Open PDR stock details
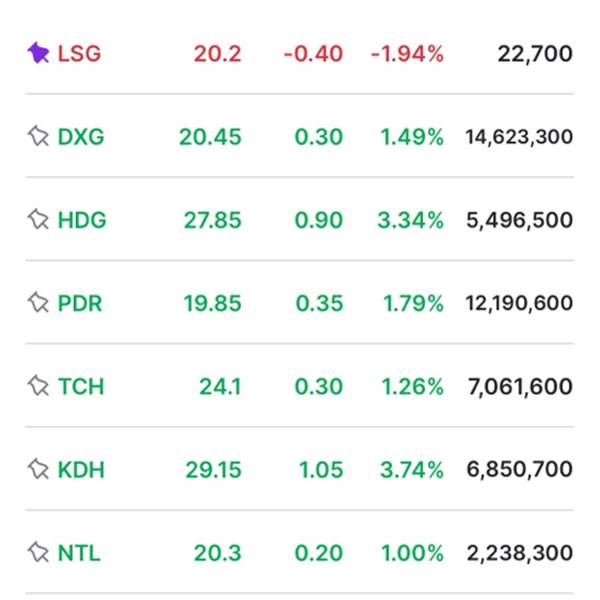The image size is (600, 600). 80,303
